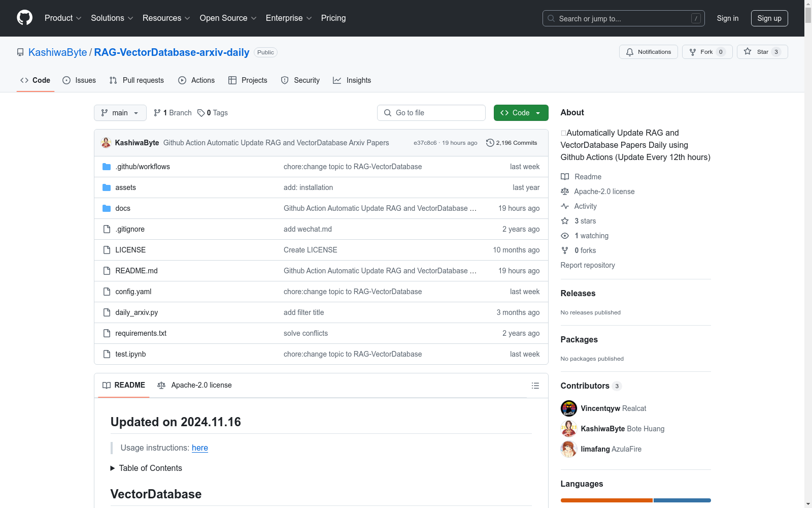The height and width of the screenshot is (508, 812).
Task: Open the Actions tab
Action: pyautogui.click(x=196, y=80)
